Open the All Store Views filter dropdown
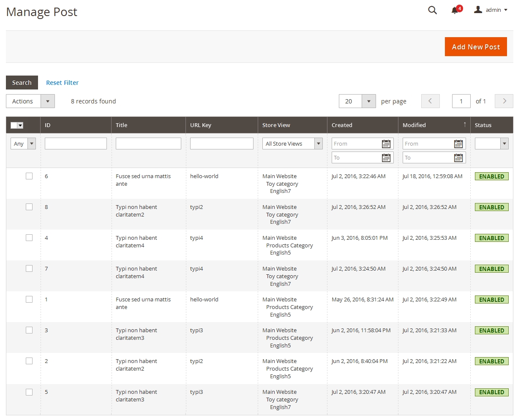518x420 pixels. (x=292, y=144)
